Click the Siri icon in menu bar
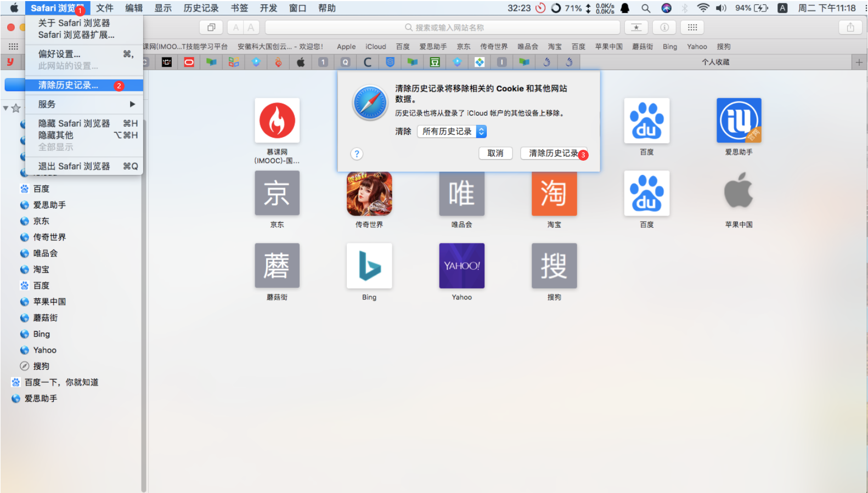Image resolution: width=868 pixels, height=493 pixels. tap(667, 8)
